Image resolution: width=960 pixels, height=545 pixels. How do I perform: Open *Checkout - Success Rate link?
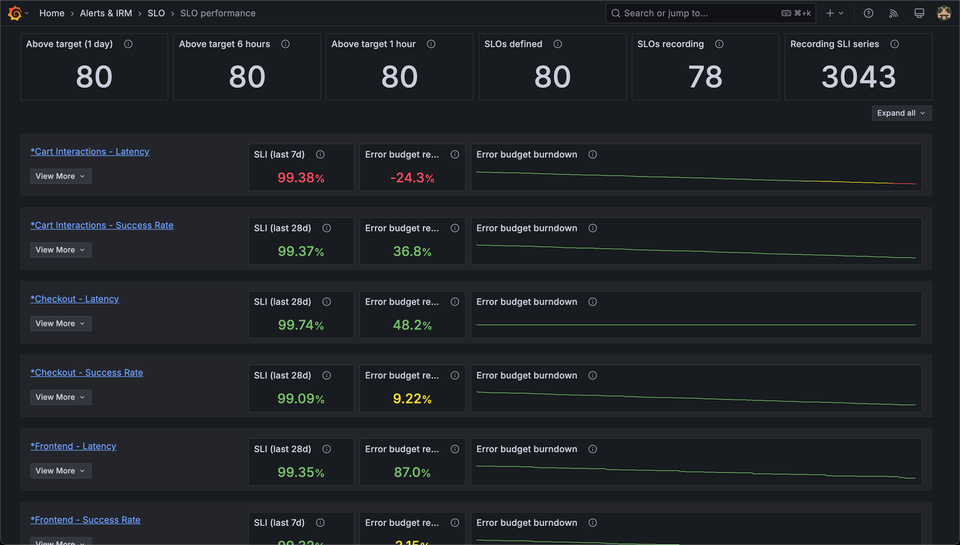click(x=87, y=372)
